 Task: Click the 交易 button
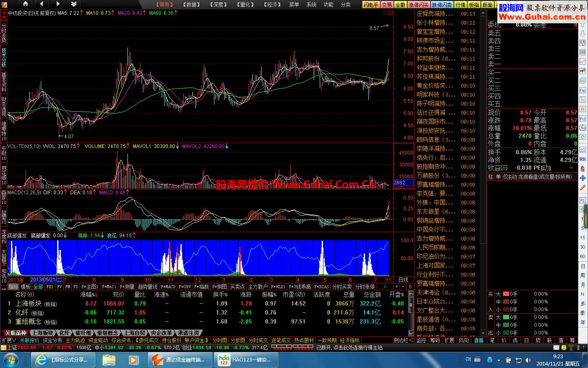387,5
